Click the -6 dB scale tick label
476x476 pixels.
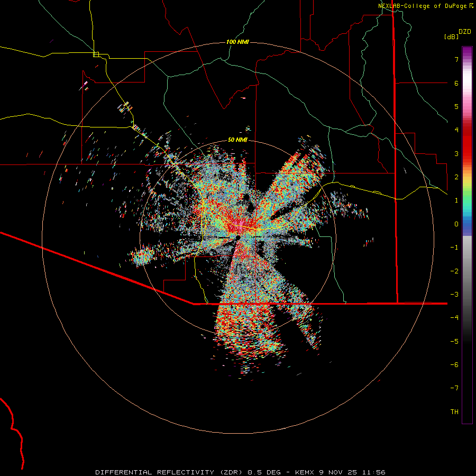pos(454,365)
